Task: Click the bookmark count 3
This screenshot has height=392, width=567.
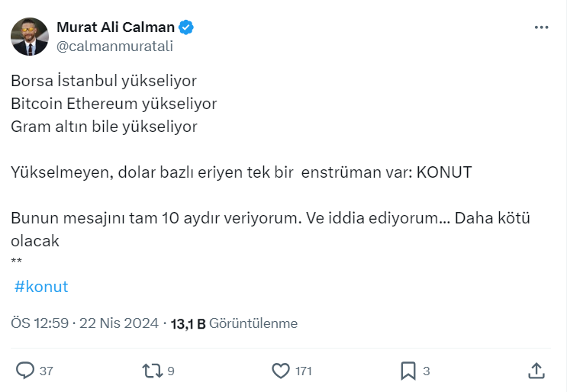Action: click(427, 371)
